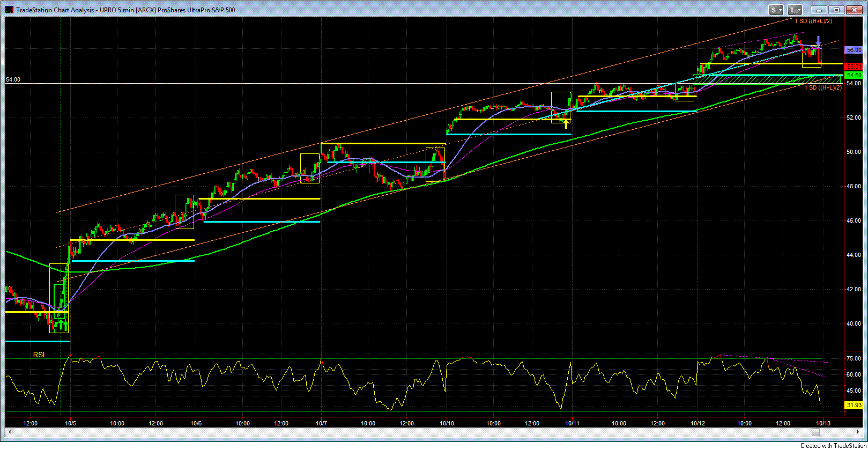Viewport: 868px width, 449px height.
Task: Click the upper 1 SD ((H+L)/2) channel label
Action: (813, 21)
